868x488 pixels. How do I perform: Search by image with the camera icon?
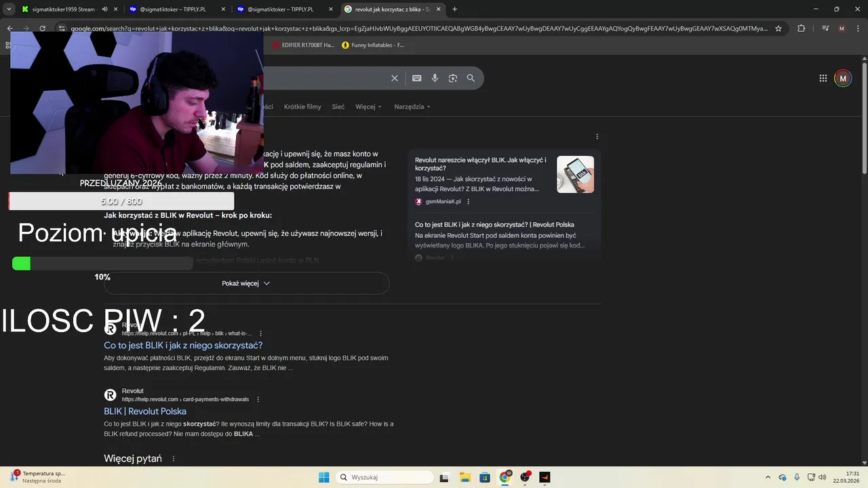452,78
